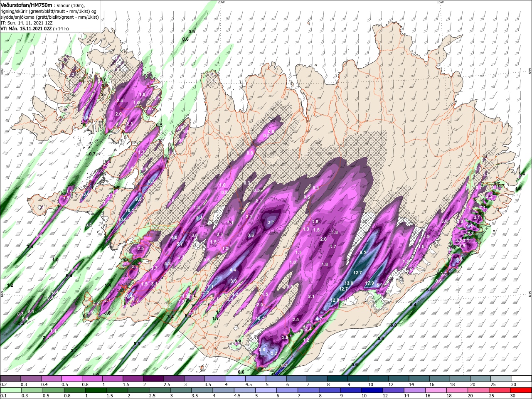532x399 pixels.
Task: Click the 10.5 value in western Iceland
Action: 130,210
